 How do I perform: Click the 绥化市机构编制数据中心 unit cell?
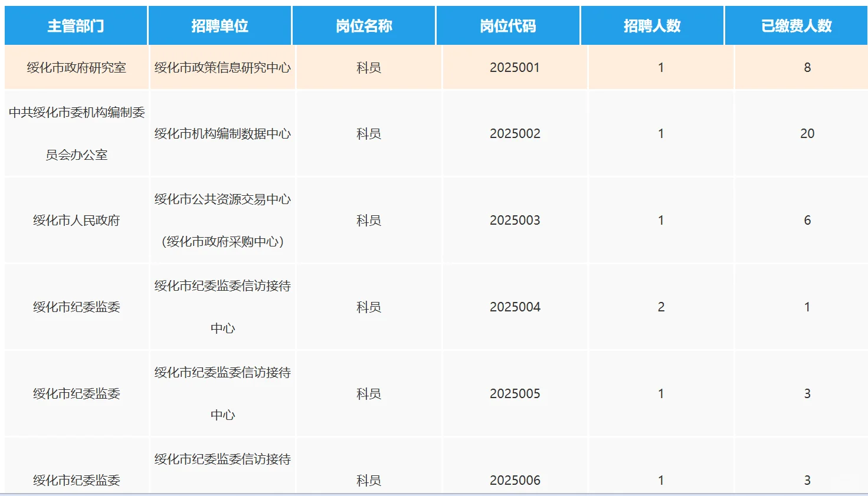click(222, 134)
